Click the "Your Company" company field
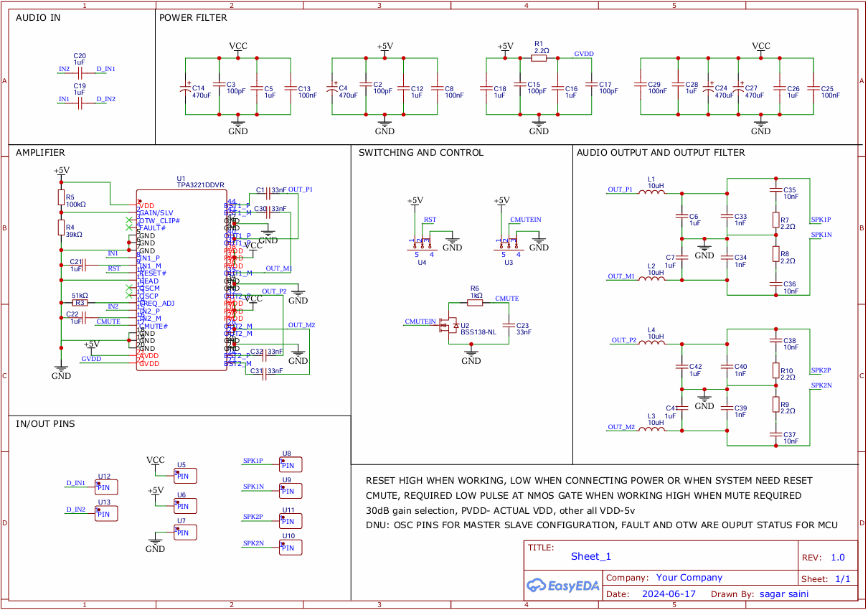The width and height of the screenshot is (868, 610). (x=689, y=578)
